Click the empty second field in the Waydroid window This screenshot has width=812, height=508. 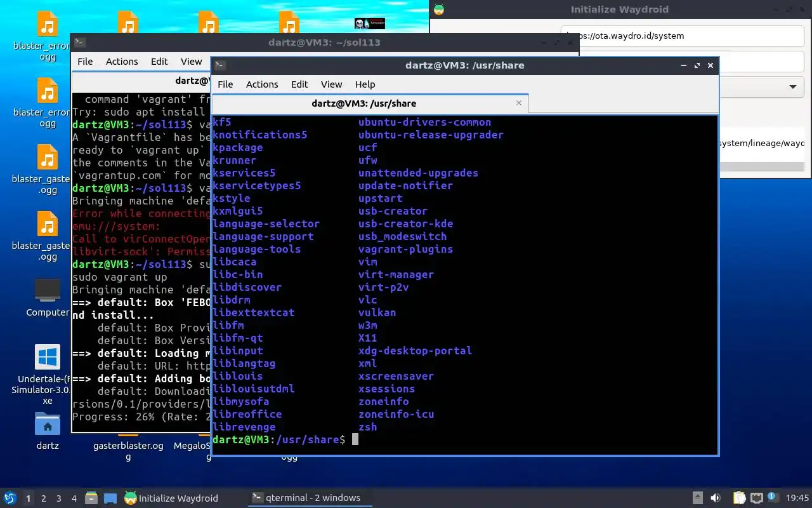coord(761,62)
